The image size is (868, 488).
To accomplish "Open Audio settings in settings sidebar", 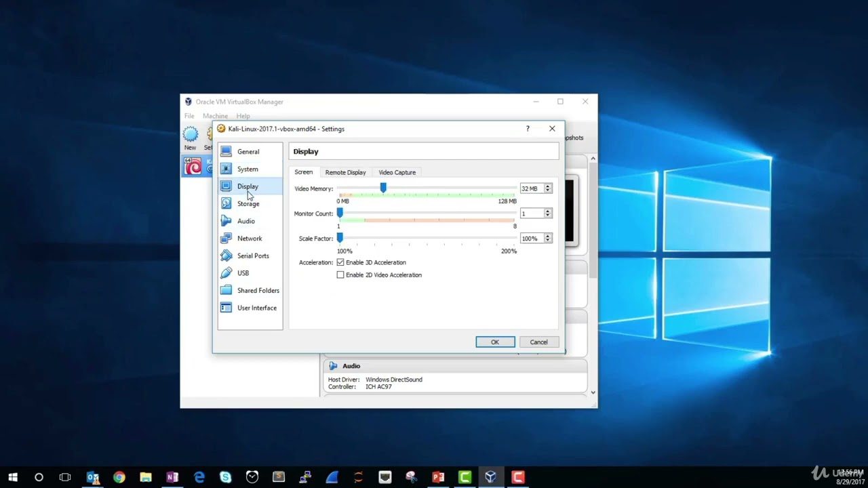I will [250, 221].
